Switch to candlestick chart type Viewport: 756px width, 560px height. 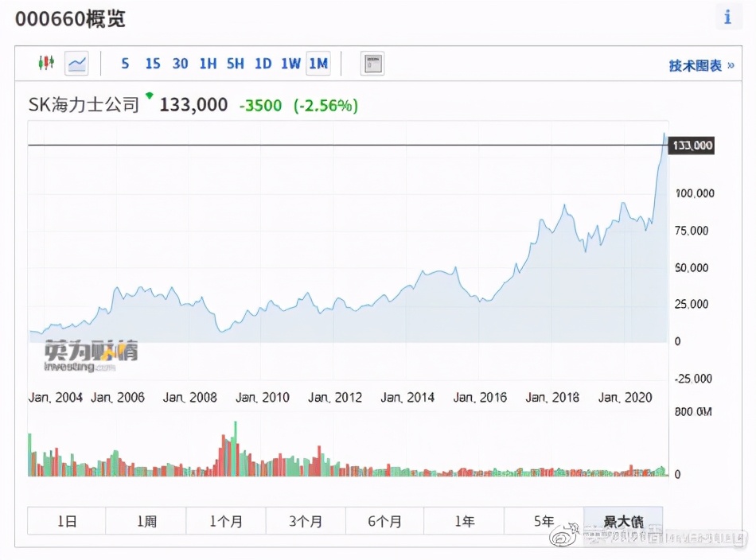pyautogui.click(x=45, y=64)
